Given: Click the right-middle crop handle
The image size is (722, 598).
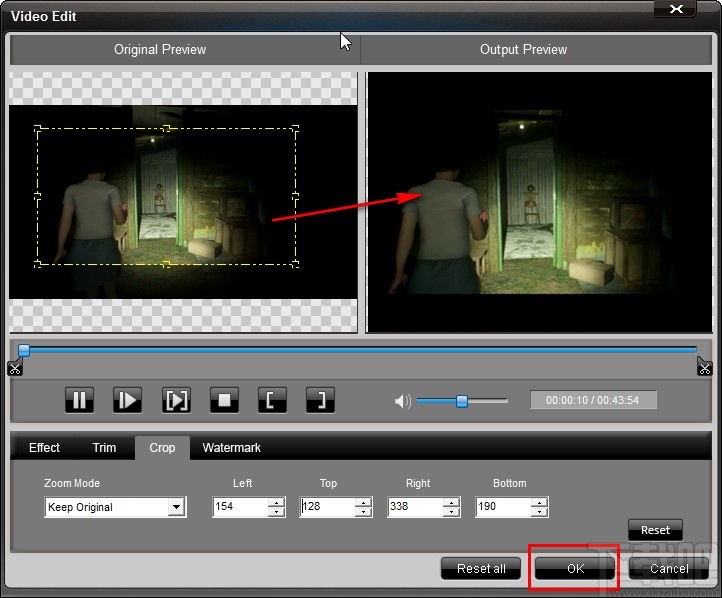Looking at the screenshot, I should coord(296,196).
